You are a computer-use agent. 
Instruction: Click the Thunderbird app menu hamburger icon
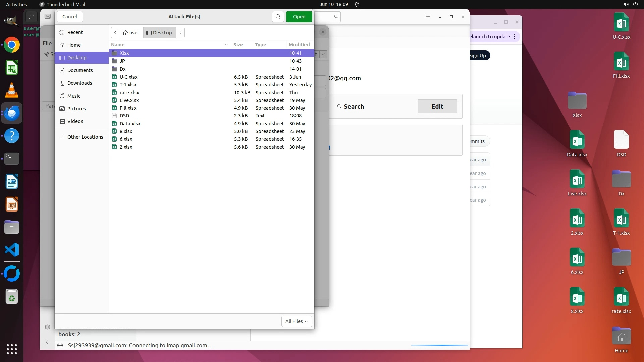(428, 17)
